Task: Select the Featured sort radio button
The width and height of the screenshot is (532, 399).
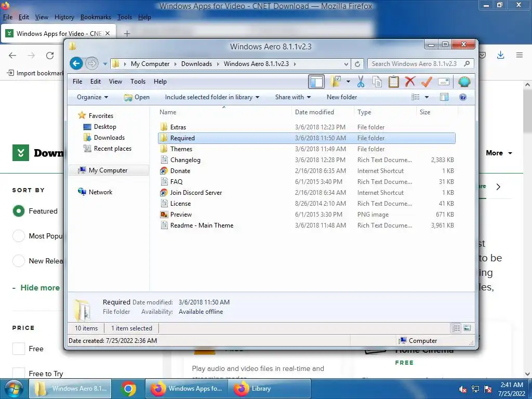Action: tap(18, 211)
